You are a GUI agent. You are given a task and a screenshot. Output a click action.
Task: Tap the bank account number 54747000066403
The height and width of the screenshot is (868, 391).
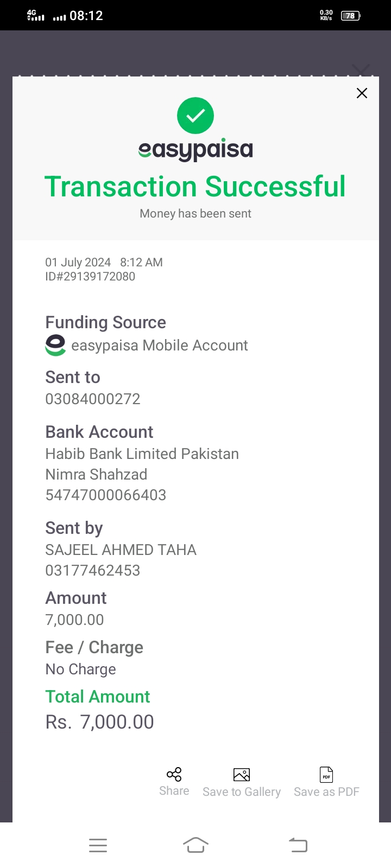click(106, 495)
